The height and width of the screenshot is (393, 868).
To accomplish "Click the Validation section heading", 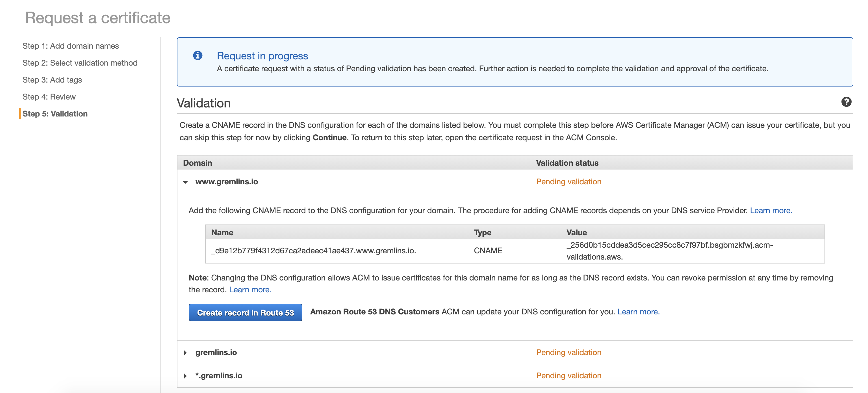I will click(203, 103).
